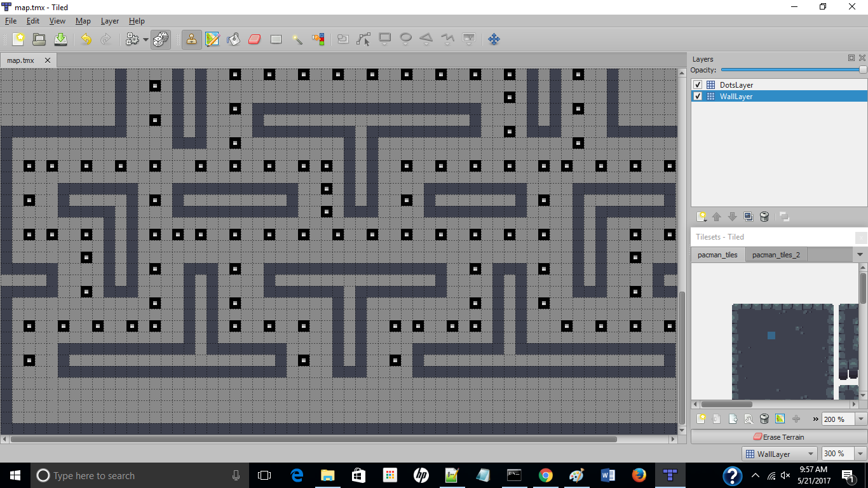The width and height of the screenshot is (868, 488).
Task: Click the Erase Terrain button
Action: coord(778,437)
